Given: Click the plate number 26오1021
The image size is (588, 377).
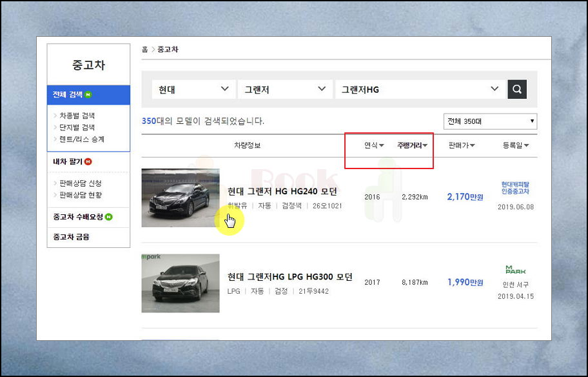Looking at the screenshot, I should click(x=327, y=206).
